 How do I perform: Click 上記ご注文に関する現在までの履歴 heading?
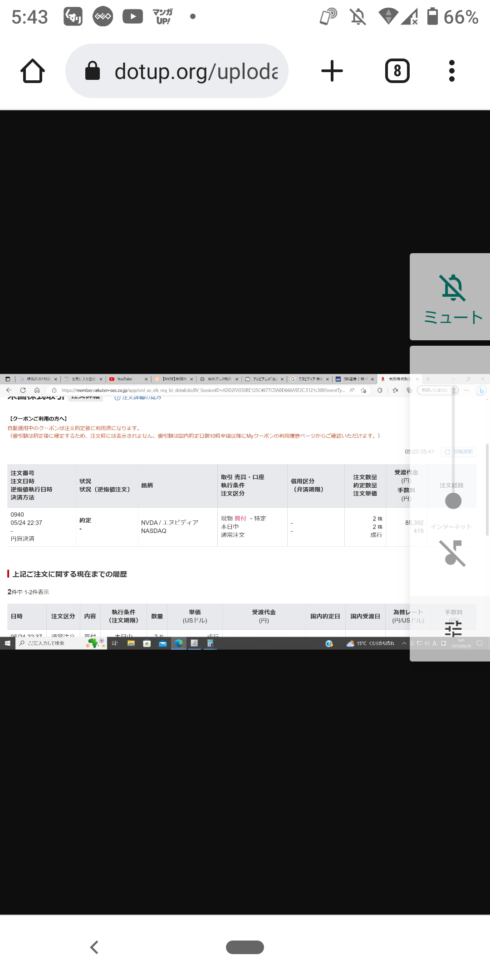click(69, 574)
